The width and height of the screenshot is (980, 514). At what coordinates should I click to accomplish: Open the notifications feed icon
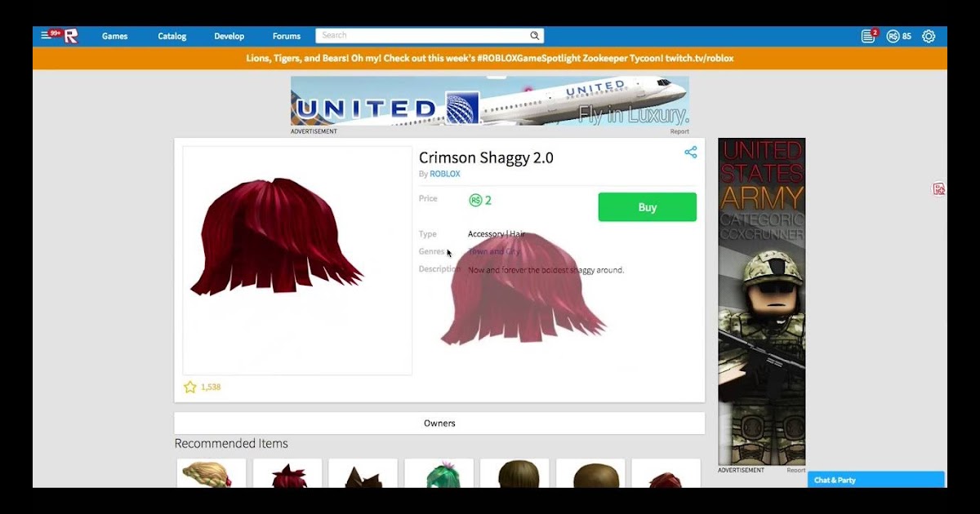pos(868,36)
